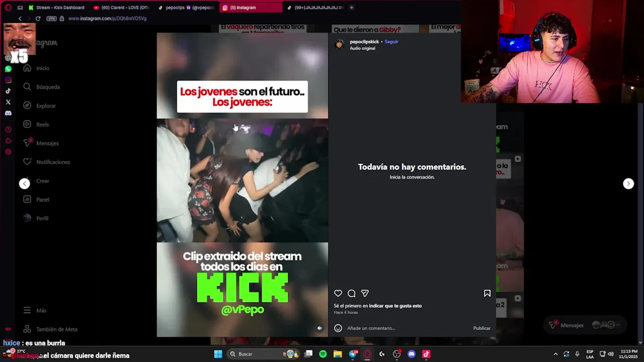Open clock and date 11:13 PM

(628, 354)
